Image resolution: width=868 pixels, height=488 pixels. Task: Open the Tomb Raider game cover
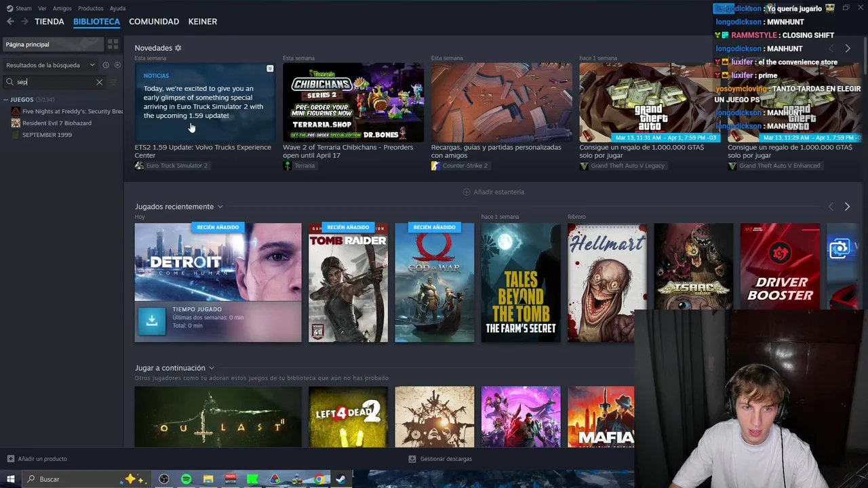coord(348,283)
